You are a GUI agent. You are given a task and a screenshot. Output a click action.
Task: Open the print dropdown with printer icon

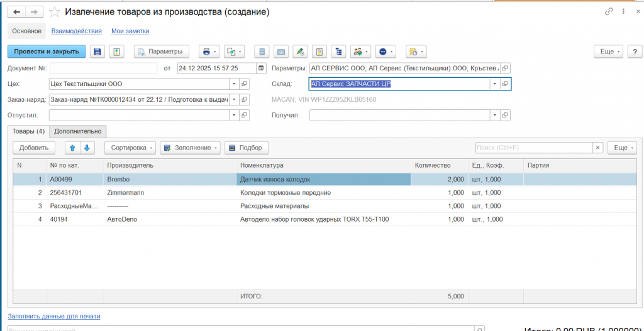208,52
